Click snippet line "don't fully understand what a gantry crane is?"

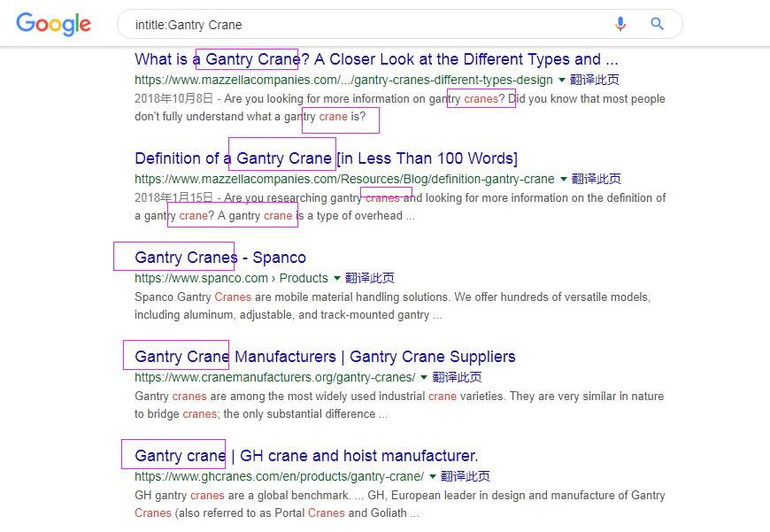(250, 117)
